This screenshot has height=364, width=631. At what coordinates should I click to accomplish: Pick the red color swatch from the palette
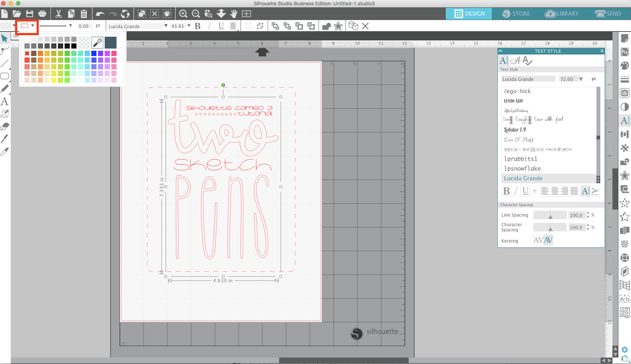click(27, 53)
